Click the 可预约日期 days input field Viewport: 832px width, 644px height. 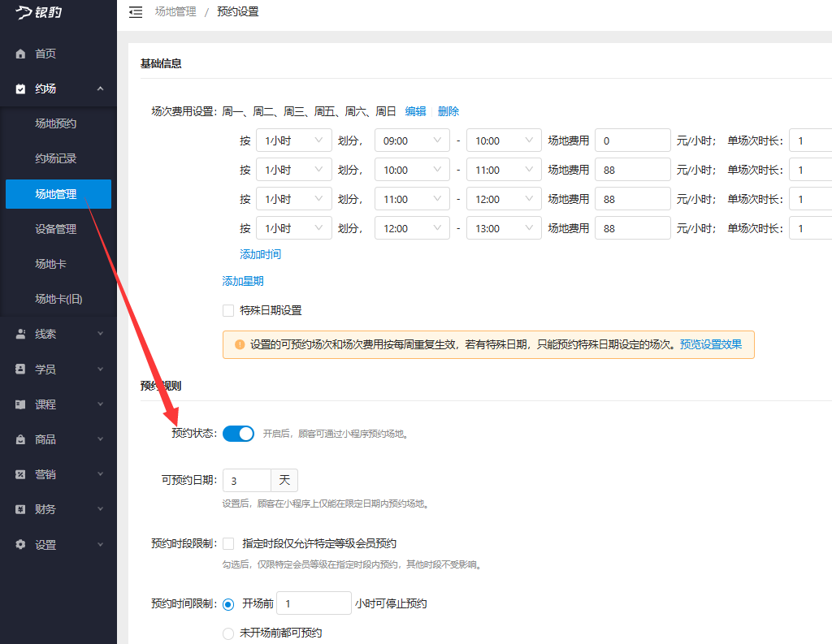tap(247, 480)
